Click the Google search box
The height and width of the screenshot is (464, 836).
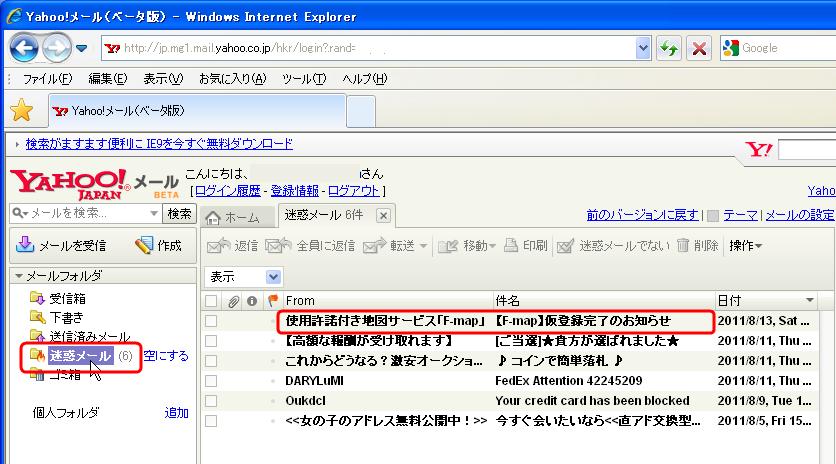(778, 49)
